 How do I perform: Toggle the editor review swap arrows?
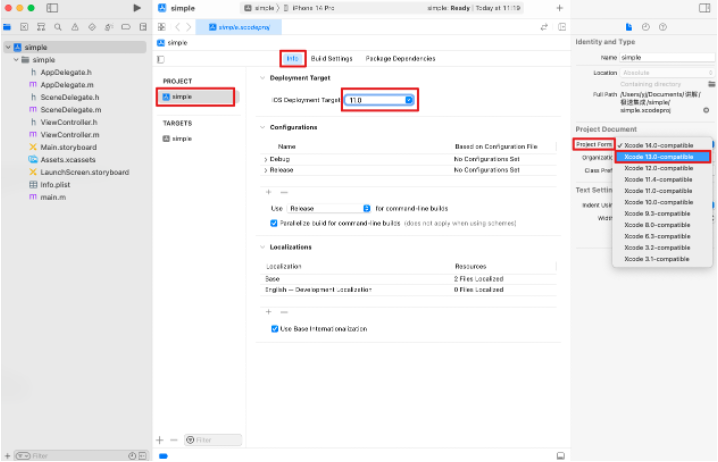pyautogui.click(x=544, y=27)
